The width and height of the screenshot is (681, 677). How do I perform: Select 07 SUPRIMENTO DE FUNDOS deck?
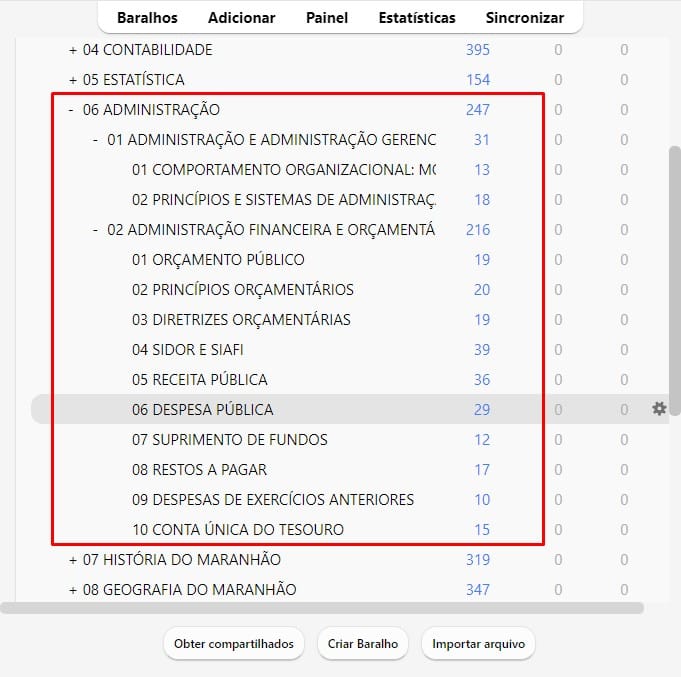tap(230, 439)
